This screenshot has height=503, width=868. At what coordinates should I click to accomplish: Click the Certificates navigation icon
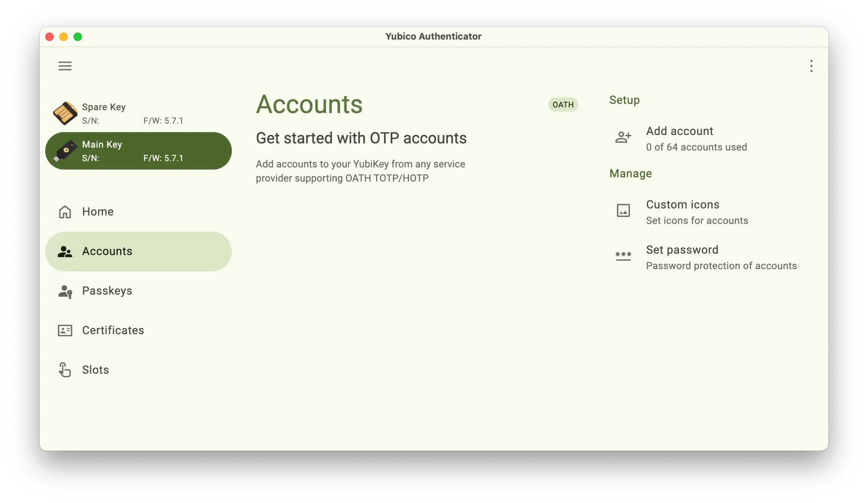point(64,331)
